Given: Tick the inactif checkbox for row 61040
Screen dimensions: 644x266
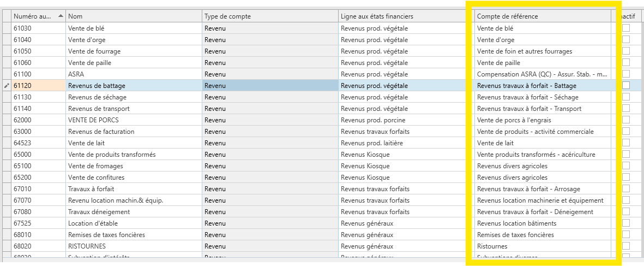Looking at the screenshot, I should pos(626,39).
